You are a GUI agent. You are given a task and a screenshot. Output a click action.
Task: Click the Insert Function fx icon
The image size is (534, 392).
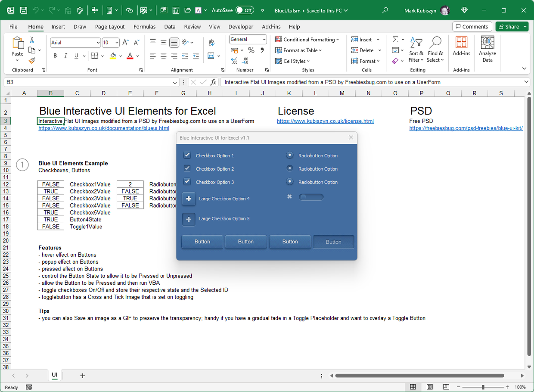click(213, 82)
